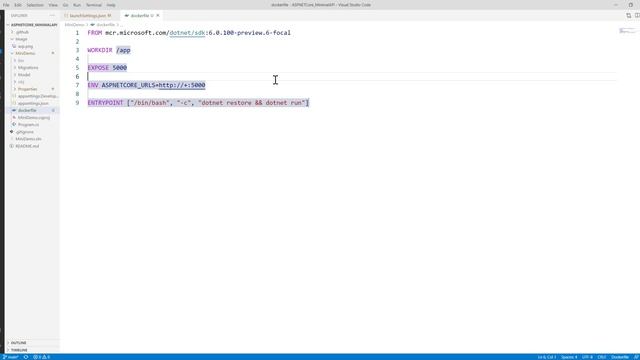The height and width of the screenshot is (360, 640).
Task: Open README.md file in explorer
Action: pyautogui.click(x=27, y=146)
